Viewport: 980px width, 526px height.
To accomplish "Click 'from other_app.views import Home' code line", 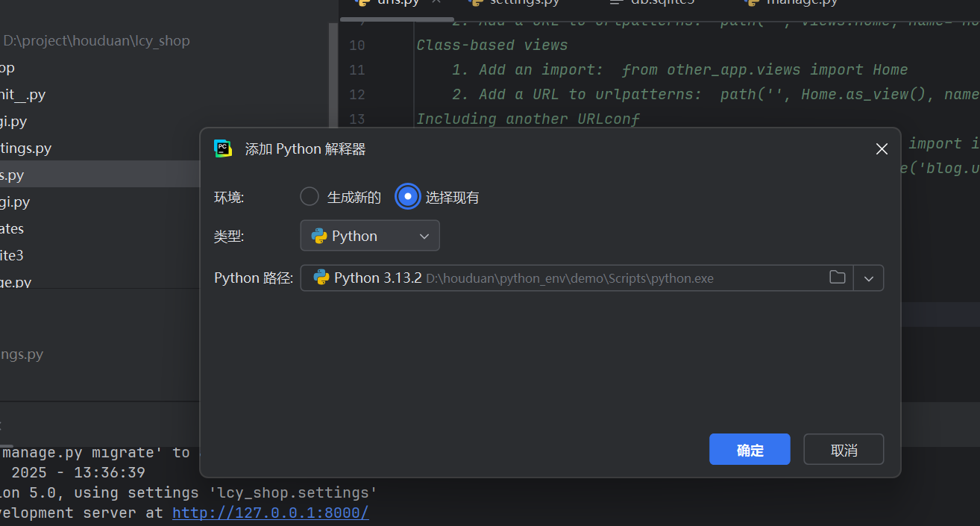I will click(764, 70).
